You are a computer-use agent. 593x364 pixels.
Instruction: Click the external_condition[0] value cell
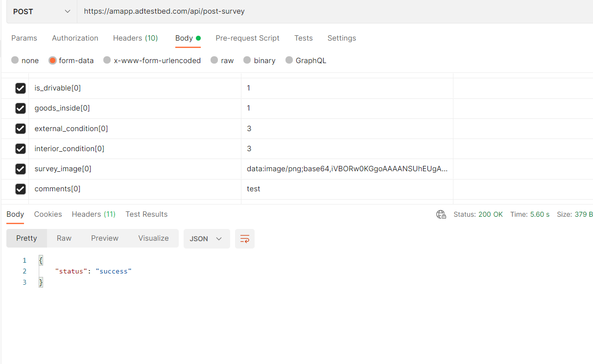[x=347, y=129]
